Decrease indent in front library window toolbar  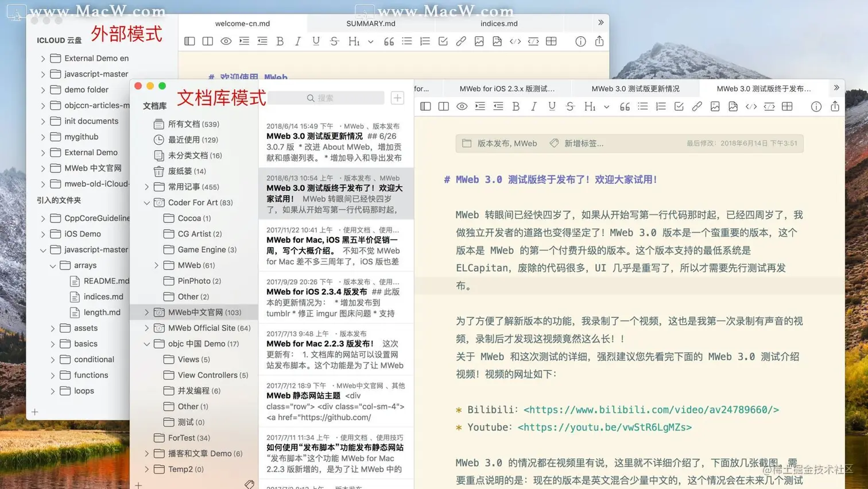498,106
